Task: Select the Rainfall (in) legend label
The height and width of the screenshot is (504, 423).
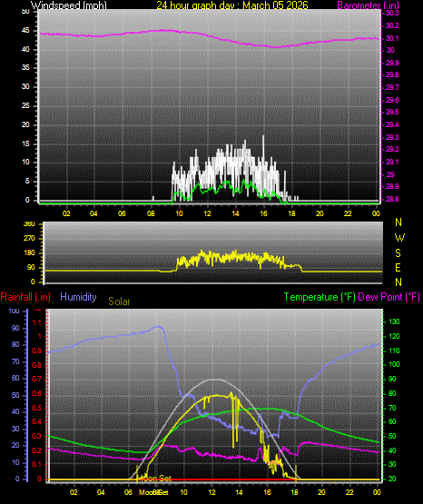Action: (25, 297)
